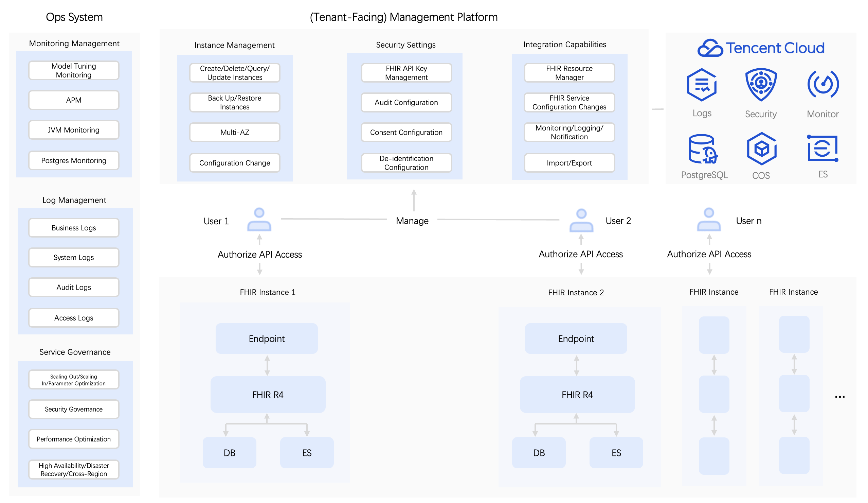The image size is (868, 503).
Task: Click Authorize API Access under User n
Action: (x=709, y=254)
